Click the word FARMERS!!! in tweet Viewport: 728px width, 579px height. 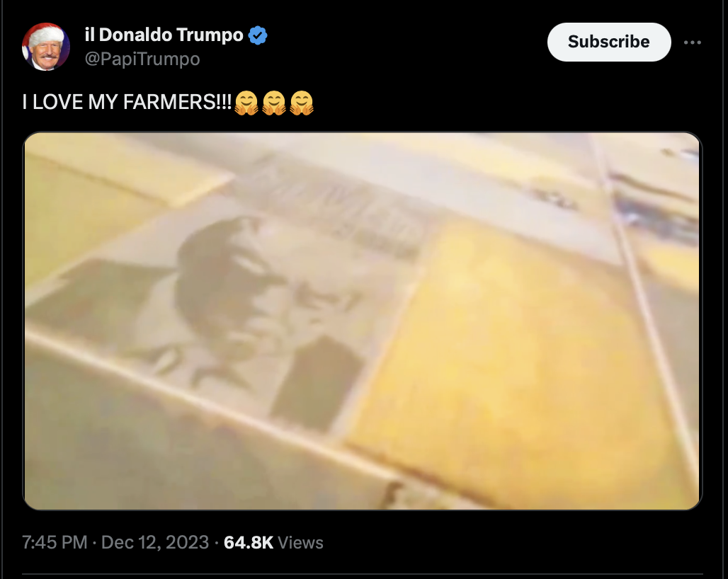click(177, 102)
